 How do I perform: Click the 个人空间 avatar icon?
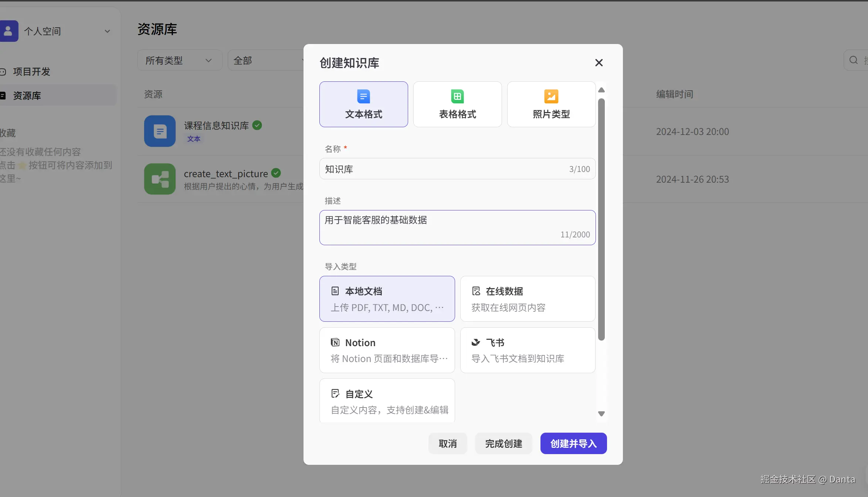pos(9,31)
